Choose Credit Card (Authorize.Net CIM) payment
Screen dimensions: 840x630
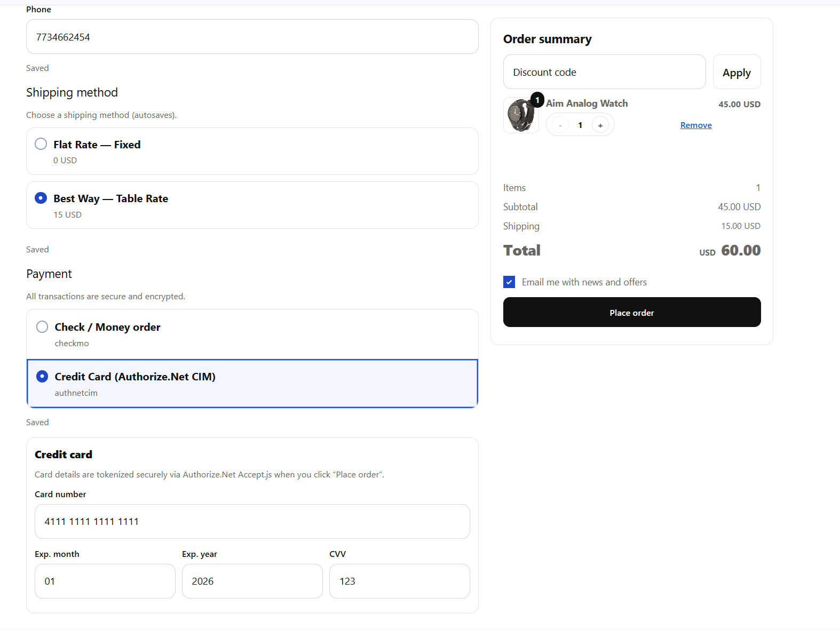pyautogui.click(x=42, y=376)
